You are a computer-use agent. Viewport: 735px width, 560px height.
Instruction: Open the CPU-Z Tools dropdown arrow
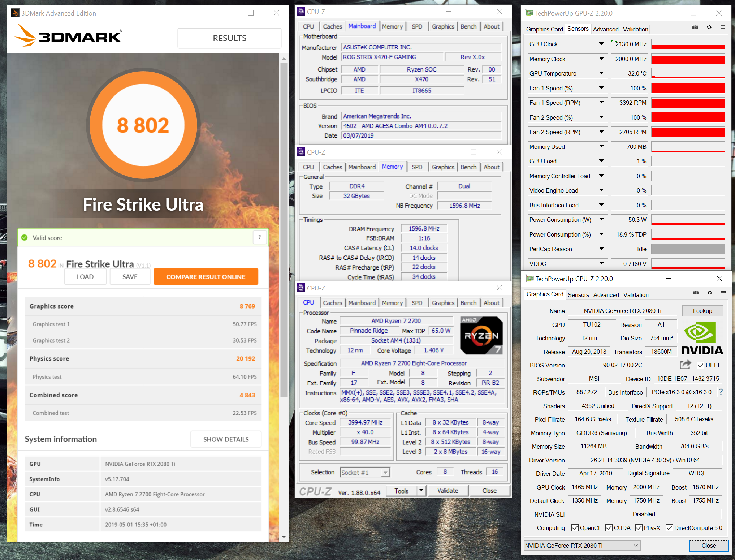(x=421, y=491)
